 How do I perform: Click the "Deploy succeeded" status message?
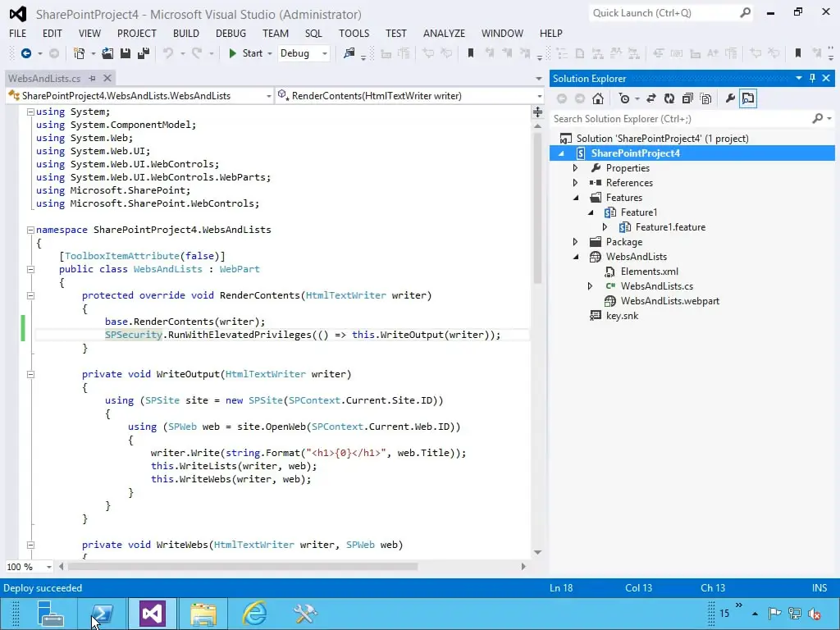[43, 587]
